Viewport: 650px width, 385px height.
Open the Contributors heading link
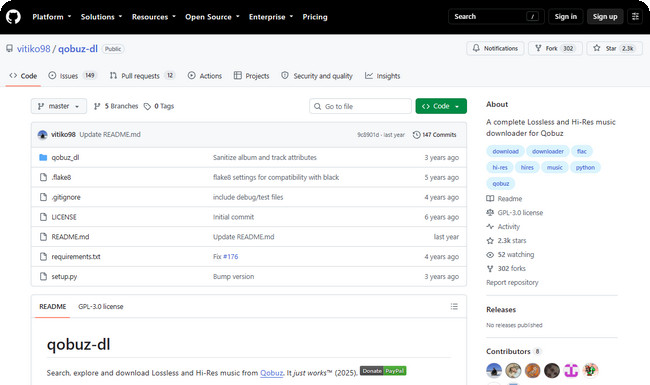click(x=513, y=351)
